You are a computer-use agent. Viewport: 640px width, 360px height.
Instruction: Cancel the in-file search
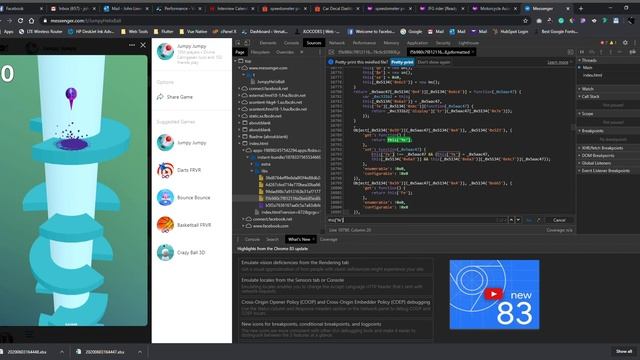[x=559, y=220]
